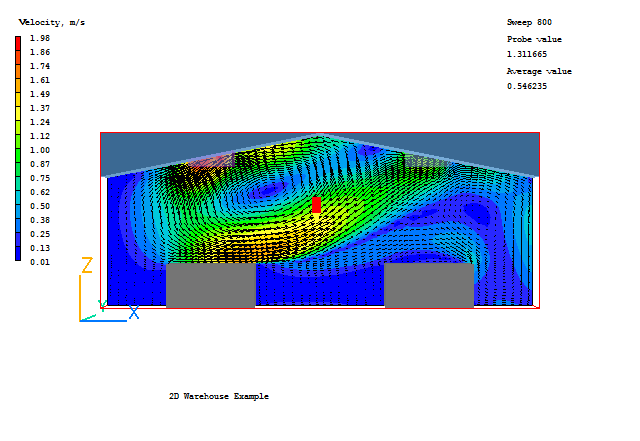Viewport: 640px width, 441px height.
Task: Click the 'Sweep 800' text
Action: point(529,22)
